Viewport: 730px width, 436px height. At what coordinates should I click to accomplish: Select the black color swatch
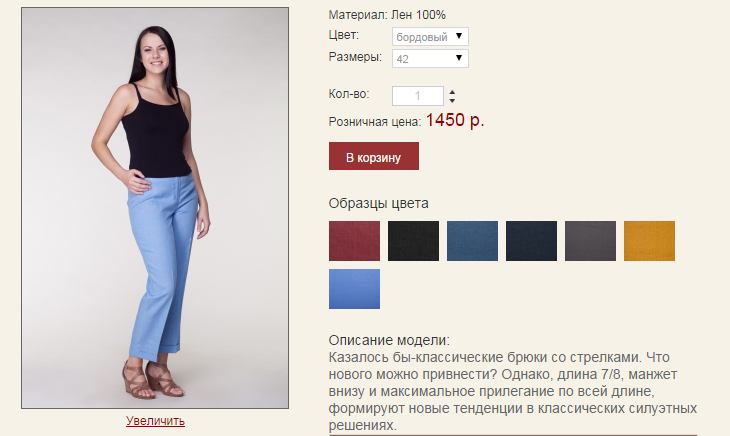(x=413, y=241)
